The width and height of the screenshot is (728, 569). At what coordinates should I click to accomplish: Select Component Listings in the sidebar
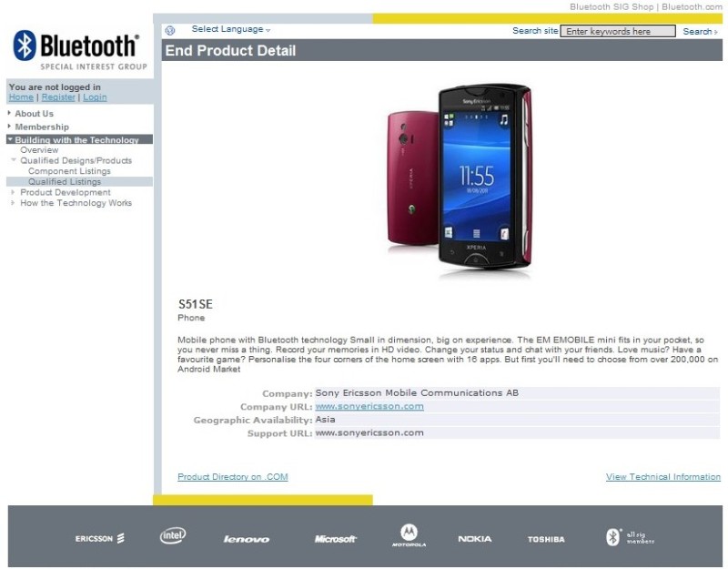click(69, 171)
